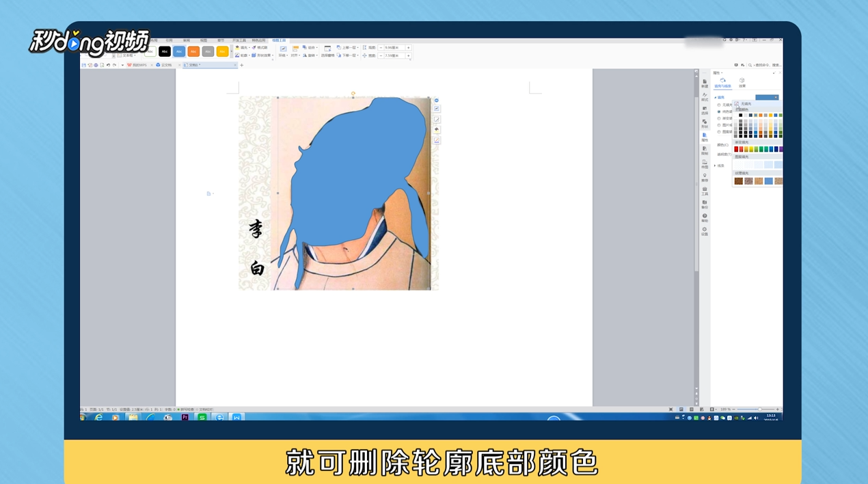Open the 填充 fill dropdown in ribbon
The image size is (868, 484).
click(242, 48)
